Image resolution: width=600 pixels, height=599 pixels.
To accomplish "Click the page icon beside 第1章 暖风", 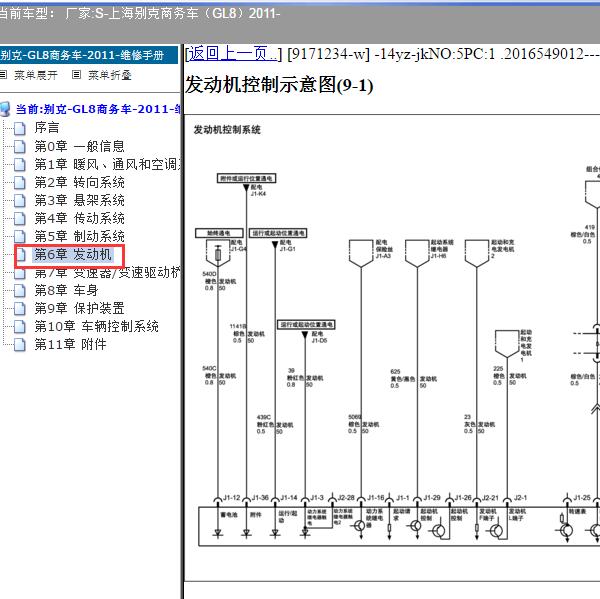I will click(20, 165).
